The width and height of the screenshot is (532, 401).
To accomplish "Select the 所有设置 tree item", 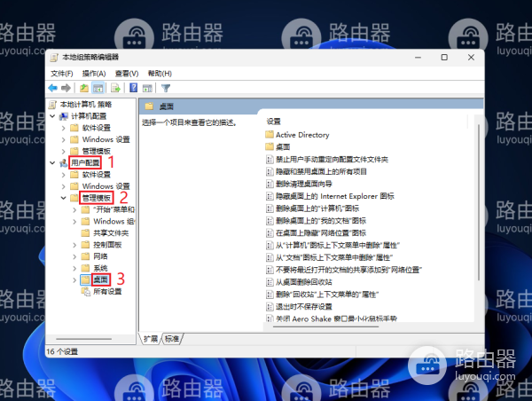I will point(107,291).
